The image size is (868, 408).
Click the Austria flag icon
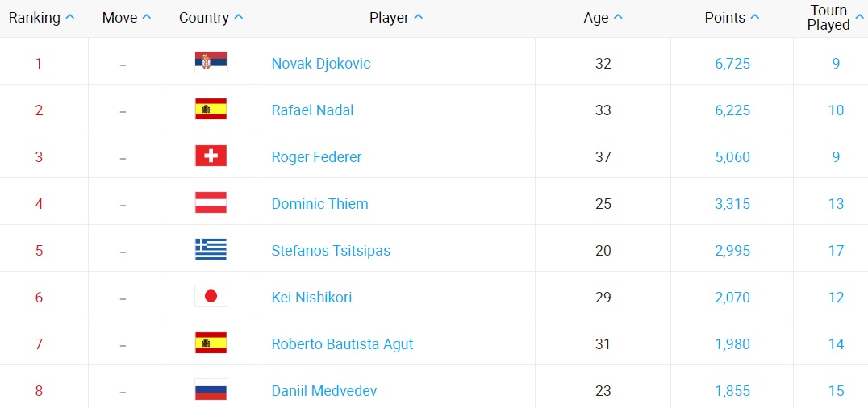pyautogui.click(x=211, y=202)
